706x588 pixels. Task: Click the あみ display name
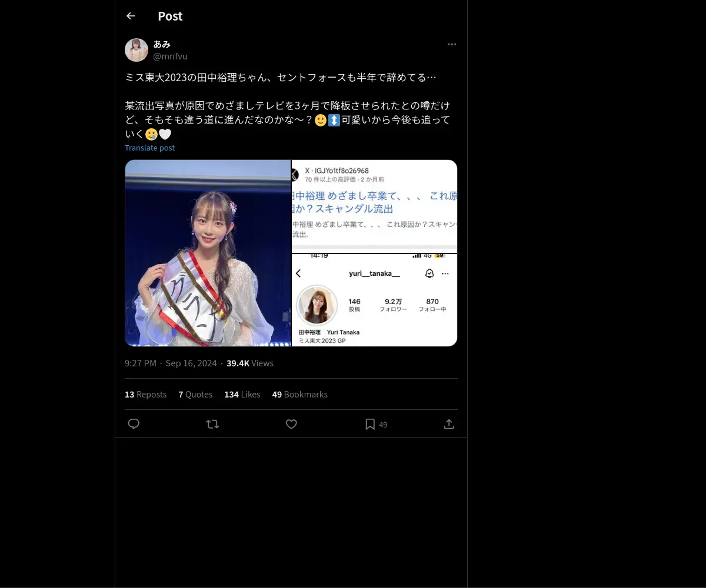tap(162, 44)
